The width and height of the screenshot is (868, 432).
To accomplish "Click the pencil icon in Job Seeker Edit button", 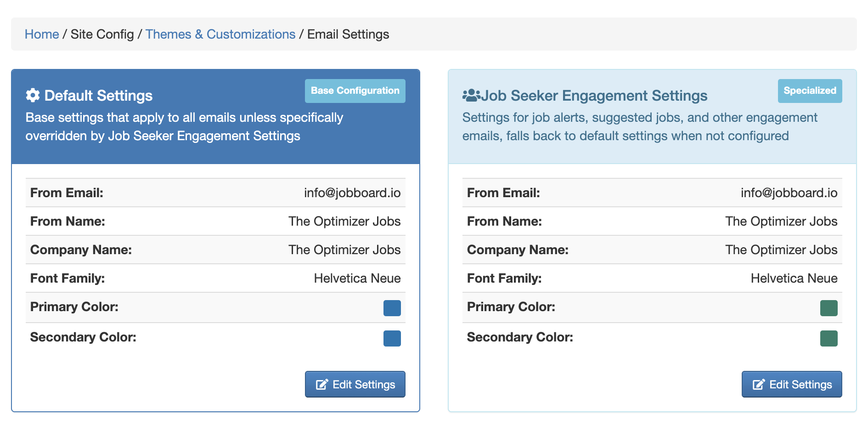I will 759,385.
